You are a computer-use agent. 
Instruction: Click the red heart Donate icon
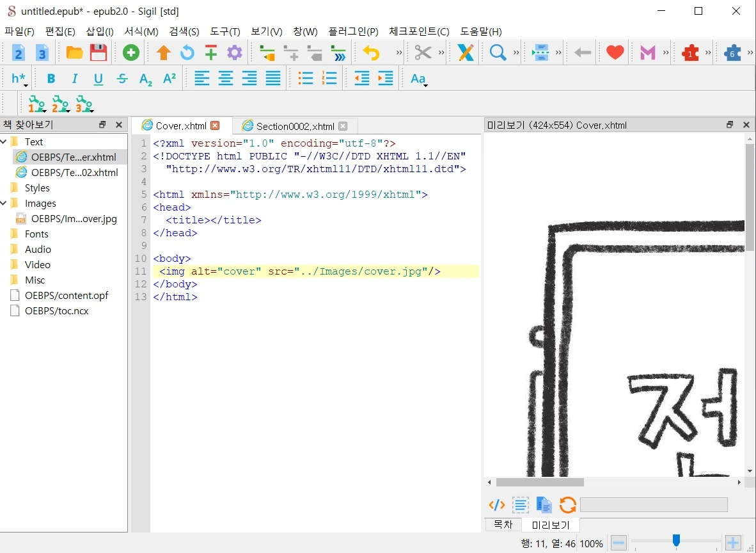[615, 52]
